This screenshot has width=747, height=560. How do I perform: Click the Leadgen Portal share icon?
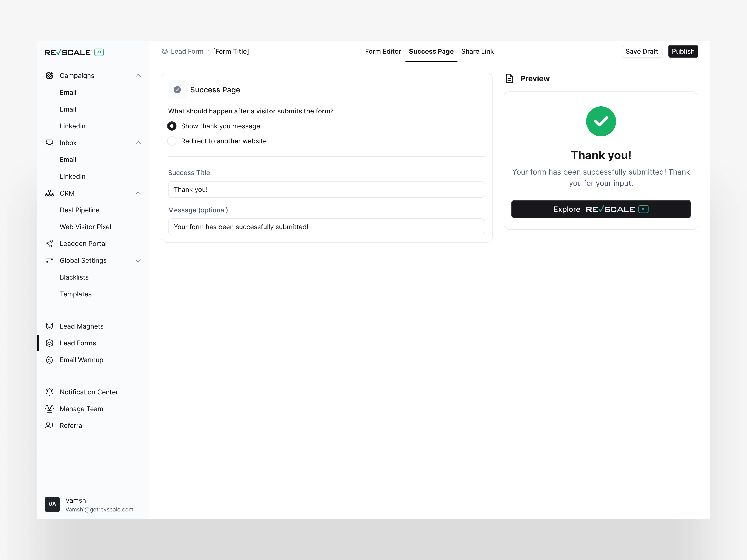(x=49, y=244)
